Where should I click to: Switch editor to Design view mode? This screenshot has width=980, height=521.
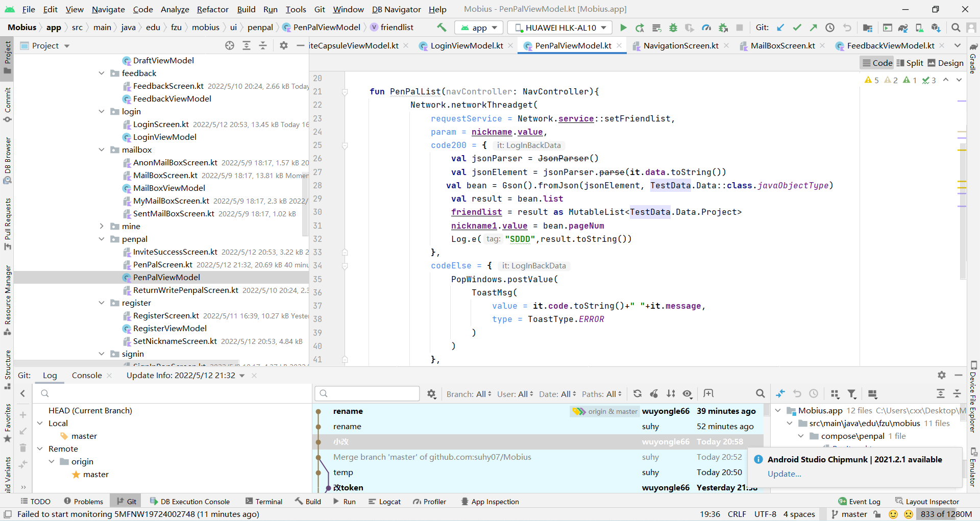pos(945,63)
